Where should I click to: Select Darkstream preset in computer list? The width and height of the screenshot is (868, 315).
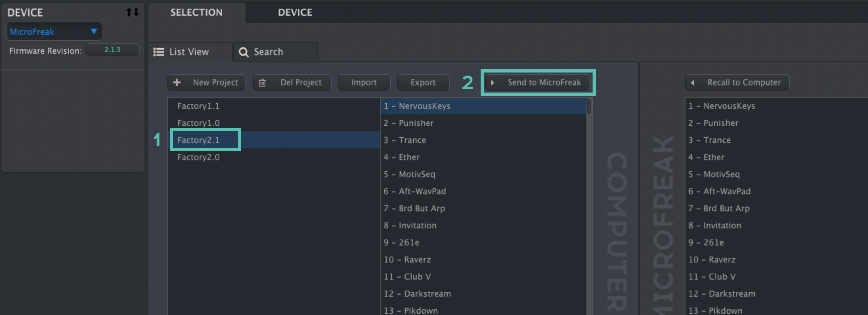[427, 294]
